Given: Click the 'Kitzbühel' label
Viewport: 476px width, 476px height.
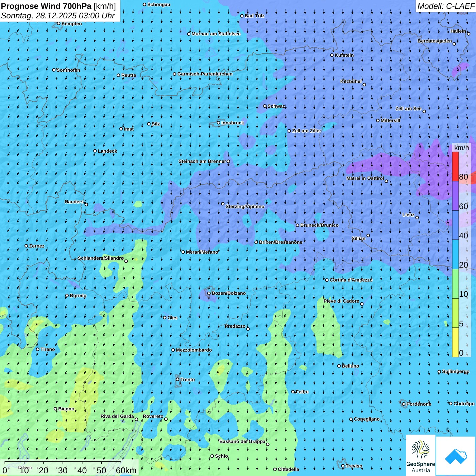Looking at the screenshot, I should coord(351,81).
